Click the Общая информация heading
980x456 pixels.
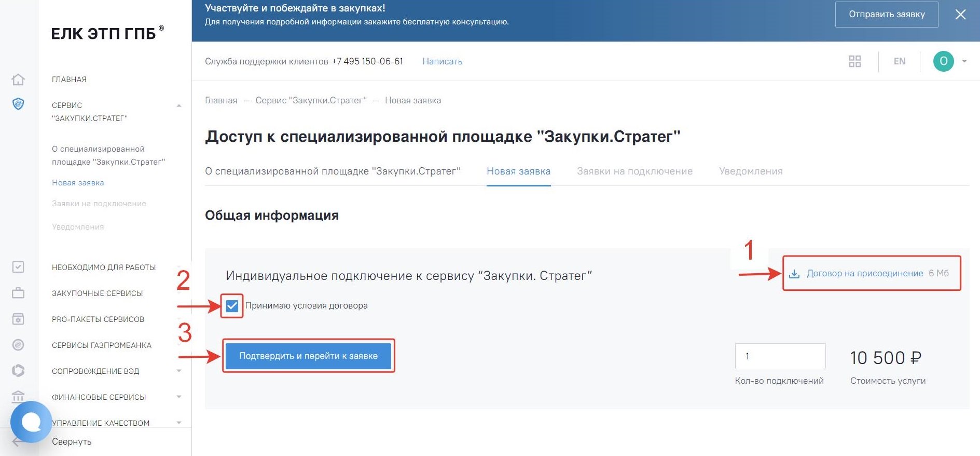[272, 216]
